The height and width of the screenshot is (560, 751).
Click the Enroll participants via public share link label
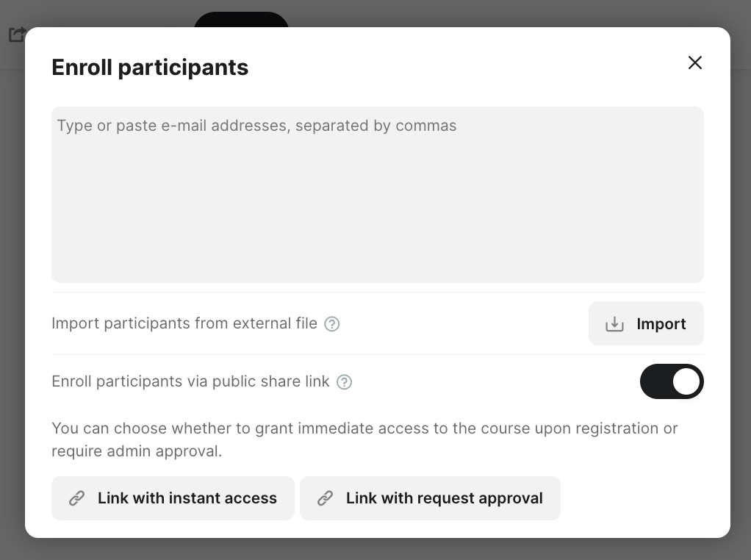point(190,382)
